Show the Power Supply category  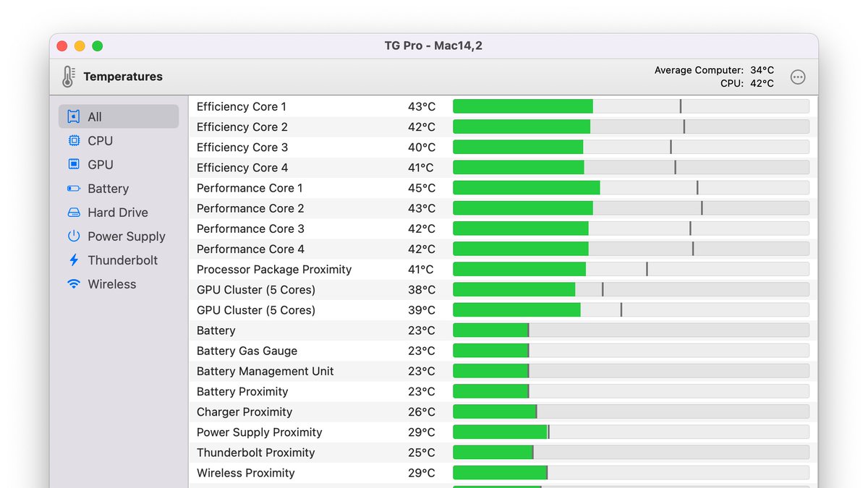[127, 236]
